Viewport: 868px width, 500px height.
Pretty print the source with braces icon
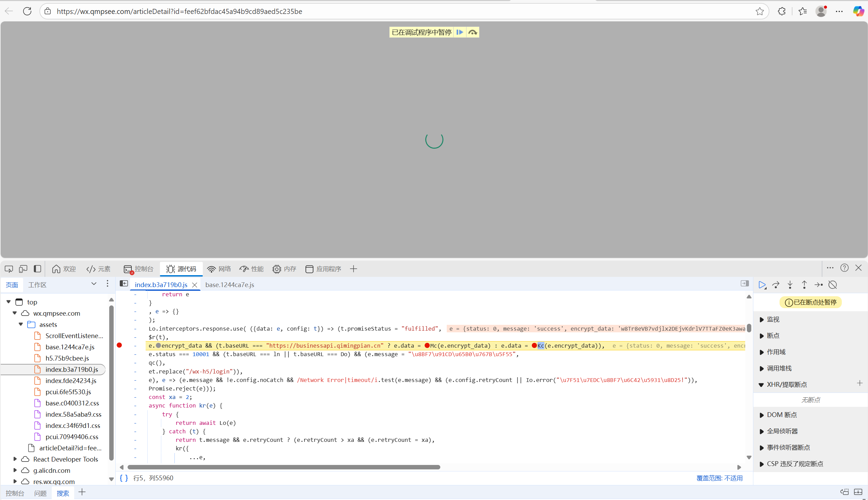[124, 478]
